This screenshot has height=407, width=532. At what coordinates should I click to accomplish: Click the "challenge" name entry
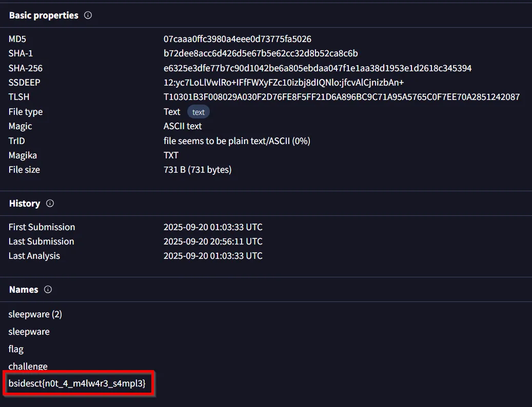click(28, 367)
